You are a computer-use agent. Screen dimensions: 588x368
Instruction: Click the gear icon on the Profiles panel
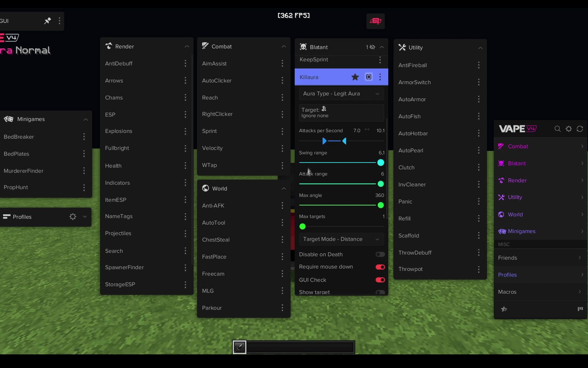click(x=73, y=217)
